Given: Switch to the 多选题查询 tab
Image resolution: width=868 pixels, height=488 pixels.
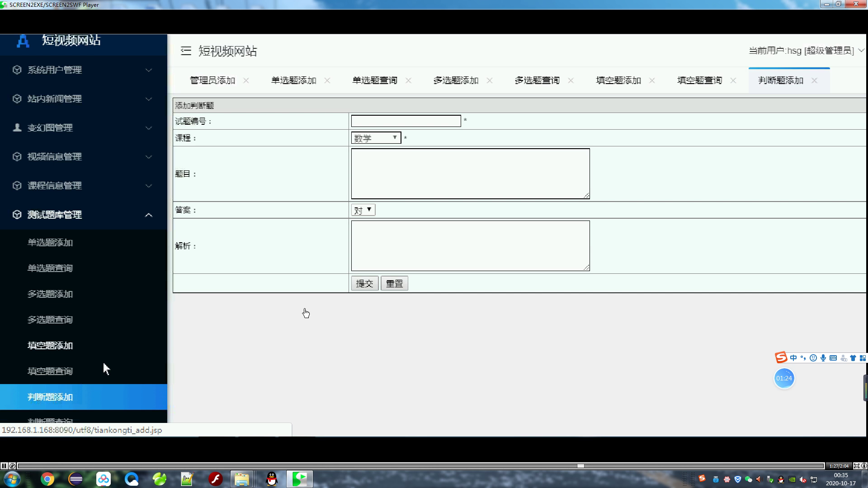Looking at the screenshot, I should pos(537,80).
